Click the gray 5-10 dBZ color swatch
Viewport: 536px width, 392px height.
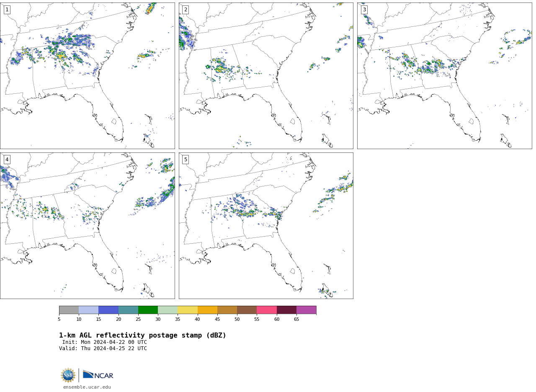tap(69, 310)
